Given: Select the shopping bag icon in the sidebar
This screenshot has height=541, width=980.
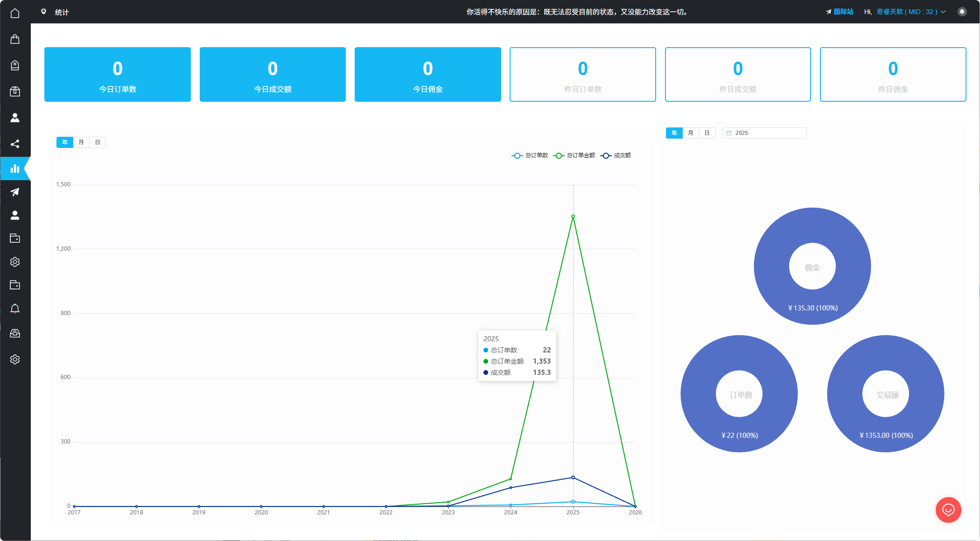Looking at the screenshot, I should (x=15, y=39).
